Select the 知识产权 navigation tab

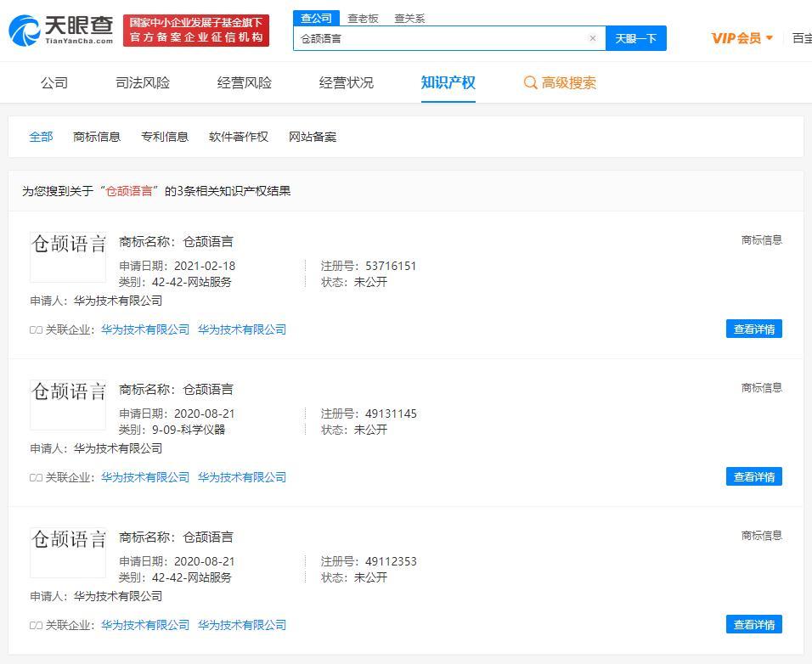(448, 83)
